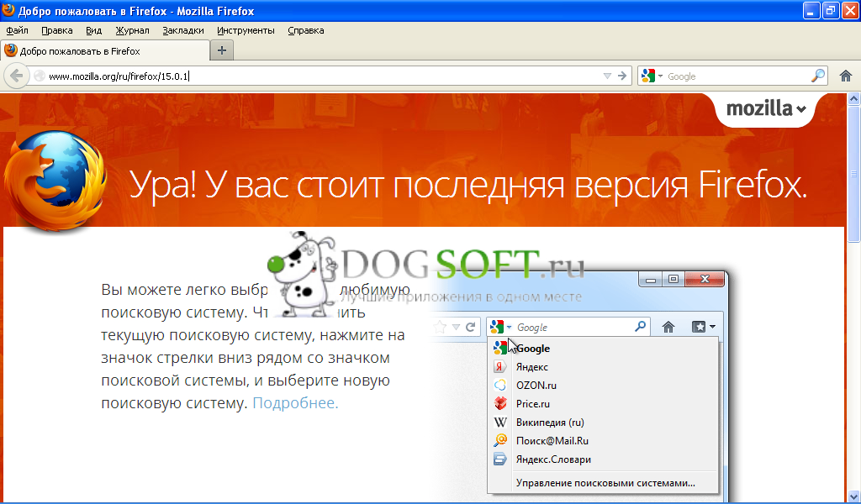Click the Go arrow in the address bar
This screenshot has width=861, height=504.
click(621, 76)
